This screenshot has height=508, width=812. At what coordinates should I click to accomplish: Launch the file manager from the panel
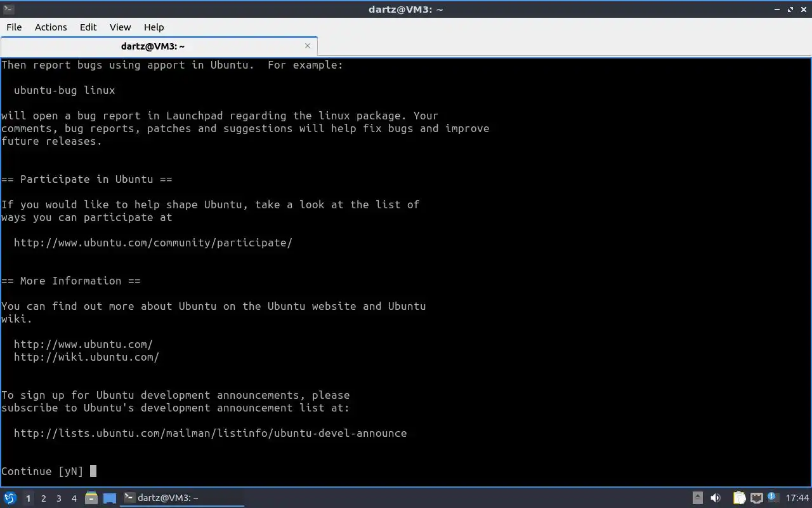[x=91, y=498]
